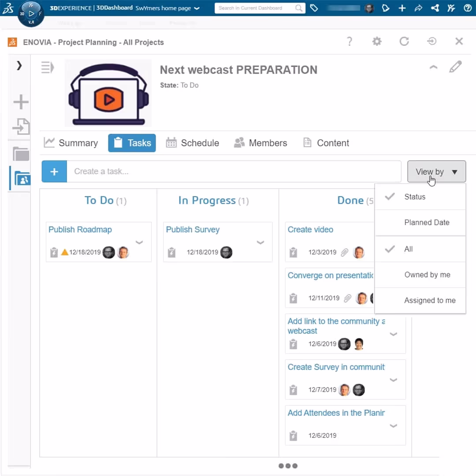Open the user profile avatar
This screenshot has height=476, width=476.
[x=369, y=8]
